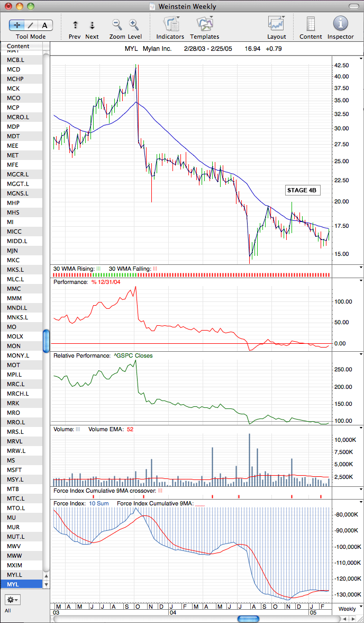Select MDT in the content list
Image resolution: width=364 pixels, height=623 pixels.
[21, 136]
